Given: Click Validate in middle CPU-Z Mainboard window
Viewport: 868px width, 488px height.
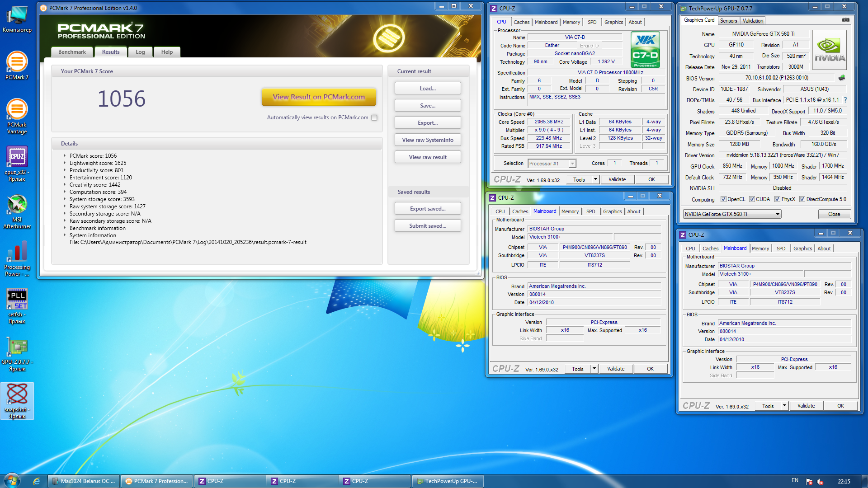Looking at the screenshot, I should (x=616, y=369).
